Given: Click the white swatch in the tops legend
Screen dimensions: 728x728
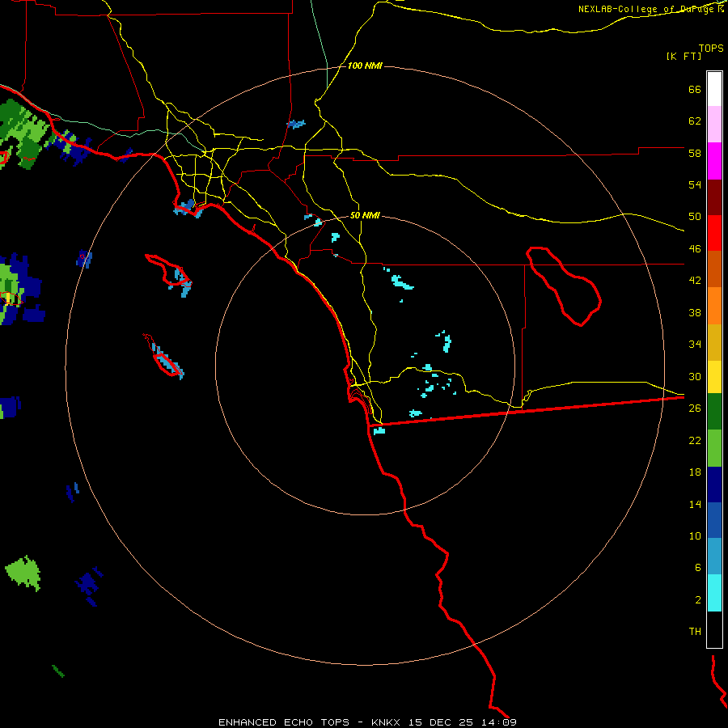Looking at the screenshot, I should 714,89.
